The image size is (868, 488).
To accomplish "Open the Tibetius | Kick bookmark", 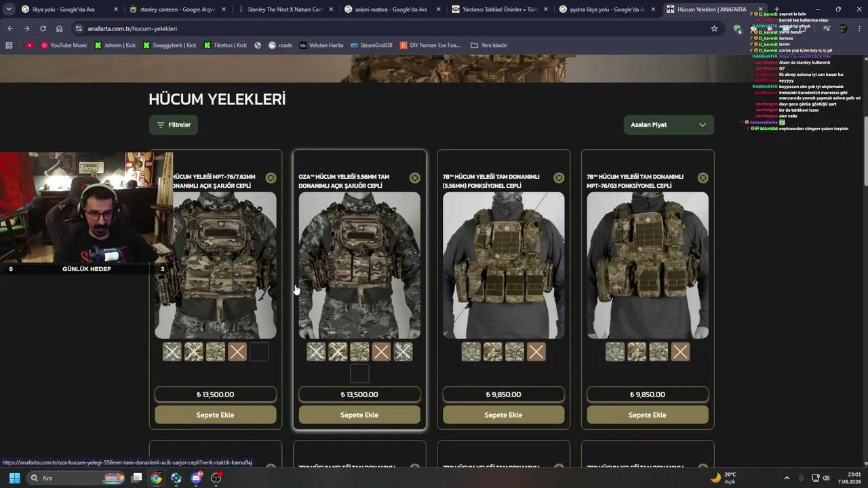I will [226, 45].
